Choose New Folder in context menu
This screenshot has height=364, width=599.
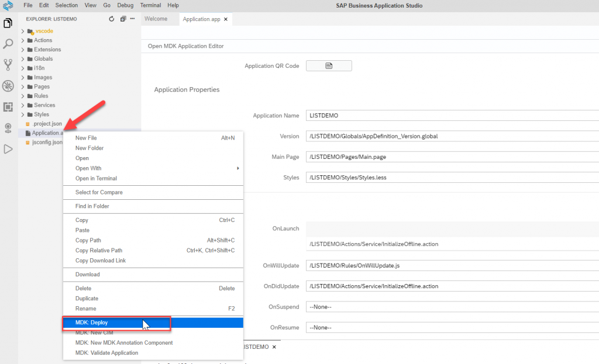[153, 148]
